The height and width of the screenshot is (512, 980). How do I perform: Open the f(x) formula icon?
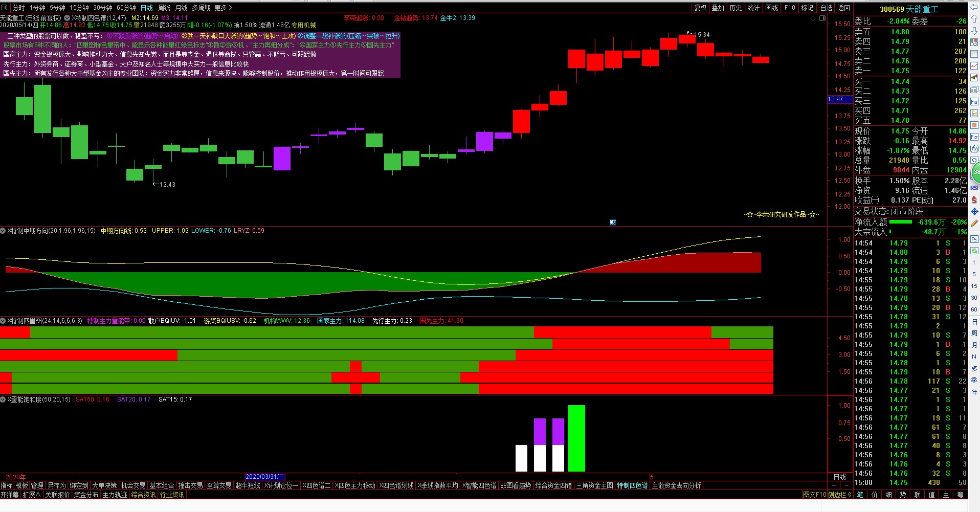point(974,148)
